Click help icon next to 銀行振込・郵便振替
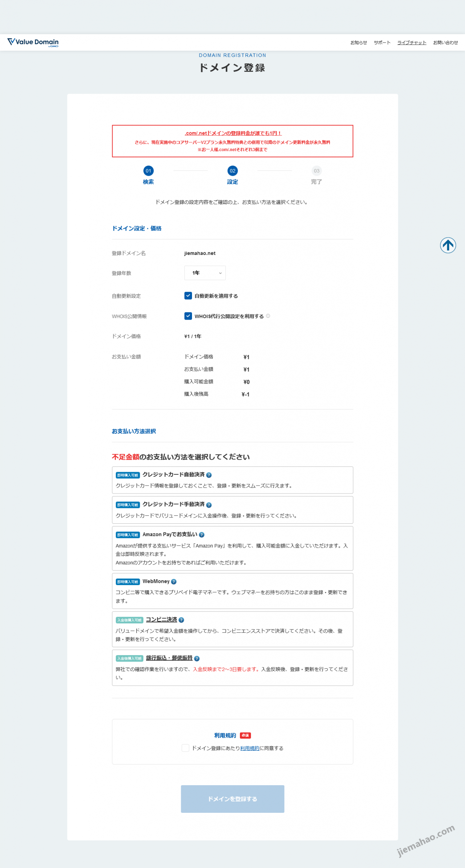This screenshot has width=465, height=868. 197,658
